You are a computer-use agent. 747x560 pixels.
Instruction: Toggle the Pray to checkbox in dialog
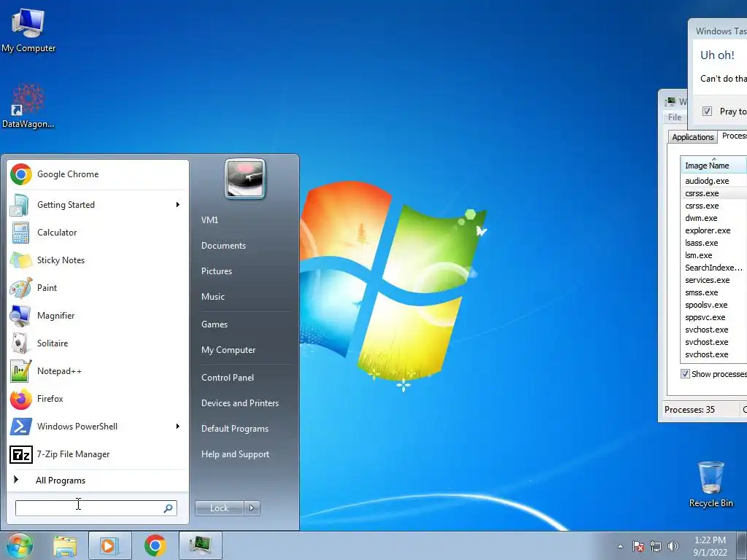(x=708, y=111)
